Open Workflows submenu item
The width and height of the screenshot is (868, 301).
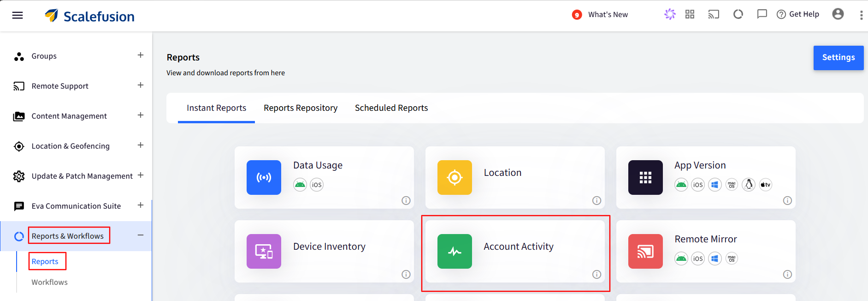tap(49, 283)
